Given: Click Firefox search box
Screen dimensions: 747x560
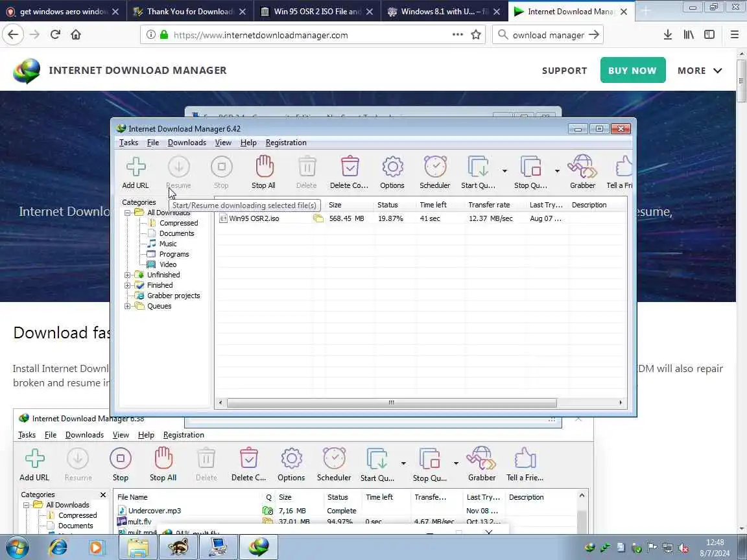Looking at the screenshot, I should (x=548, y=35).
